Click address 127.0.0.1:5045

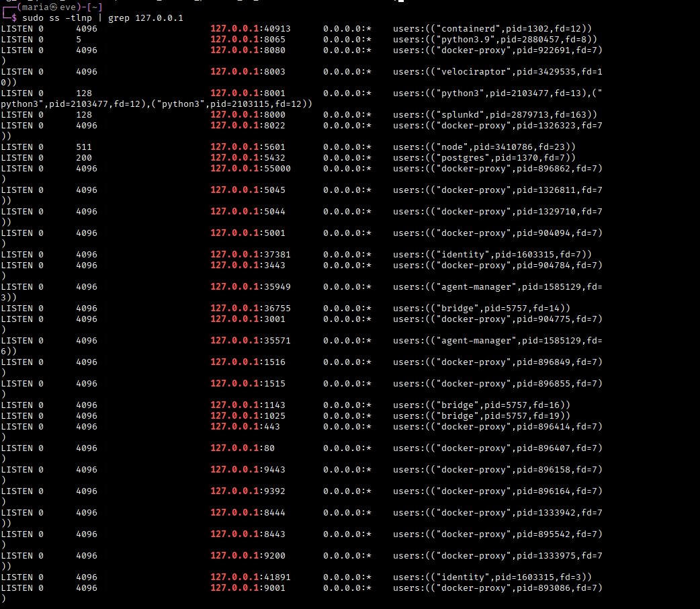(248, 190)
